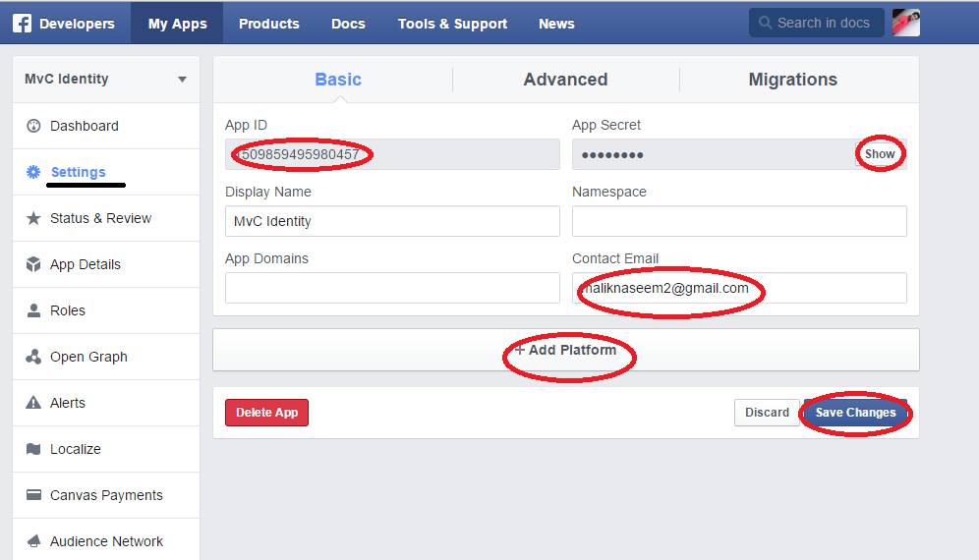Open Audience Network in the sidebar
Image resolution: width=979 pixels, height=560 pixels.
[106, 540]
